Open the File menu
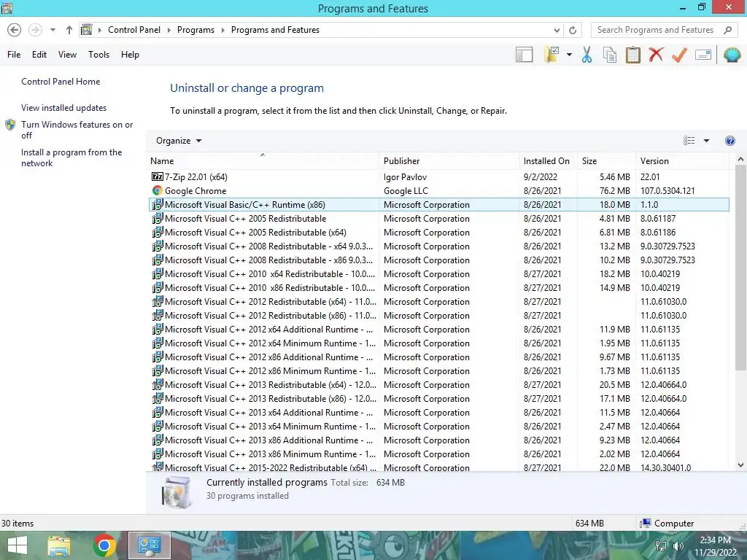747x560 pixels. 14,55
